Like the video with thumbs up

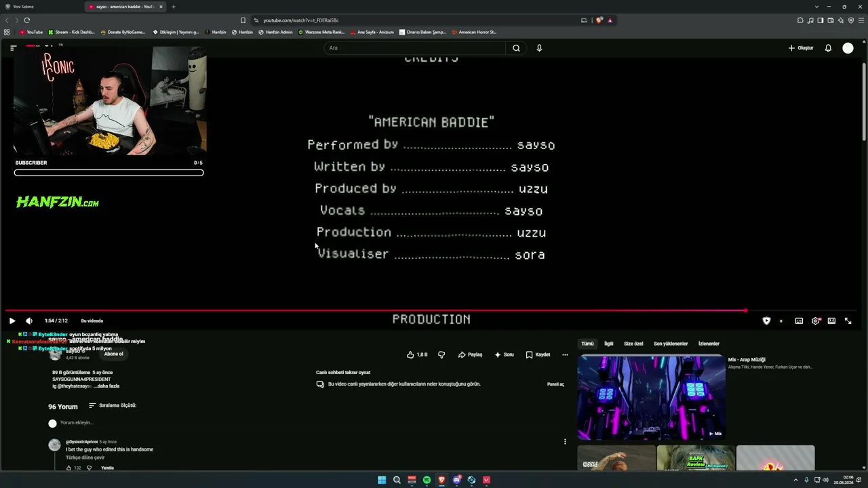coord(417,354)
